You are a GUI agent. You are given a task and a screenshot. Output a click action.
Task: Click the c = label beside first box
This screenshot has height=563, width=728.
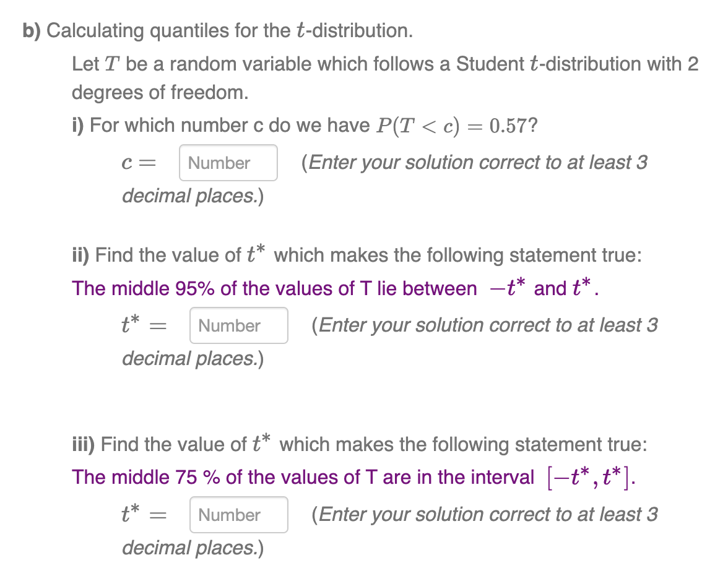[x=139, y=162]
